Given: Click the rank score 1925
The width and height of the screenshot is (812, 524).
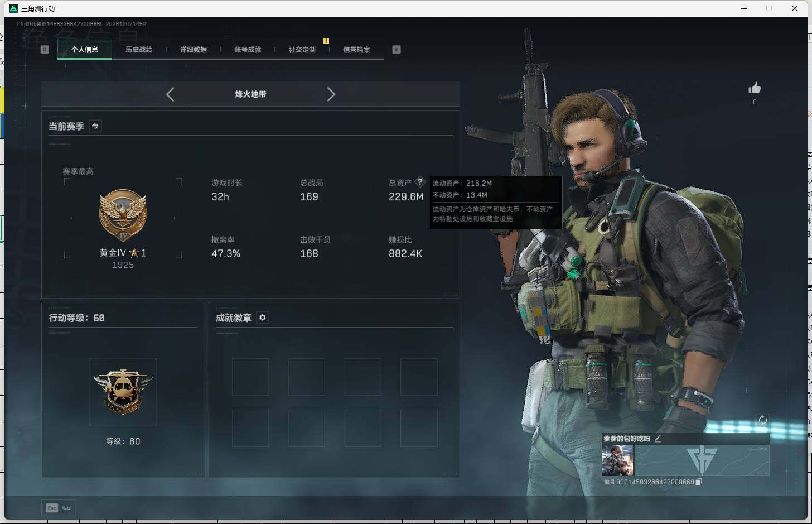Looking at the screenshot, I should [123, 265].
